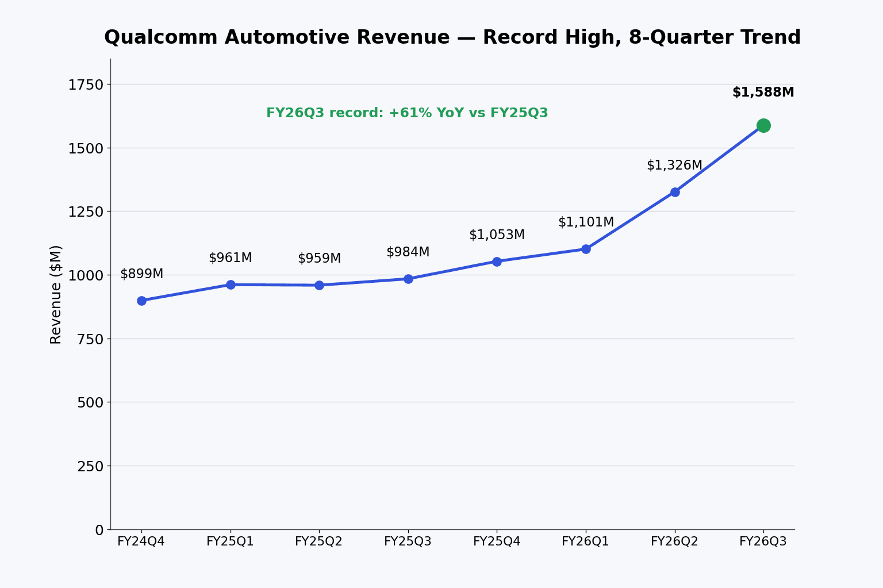Select the '$1,101M' data label

pos(586,222)
